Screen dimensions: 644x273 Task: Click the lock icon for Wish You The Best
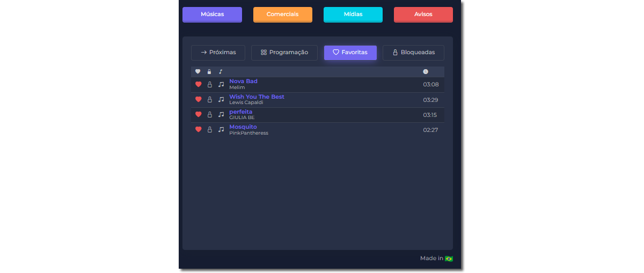(x=210, y=99)
